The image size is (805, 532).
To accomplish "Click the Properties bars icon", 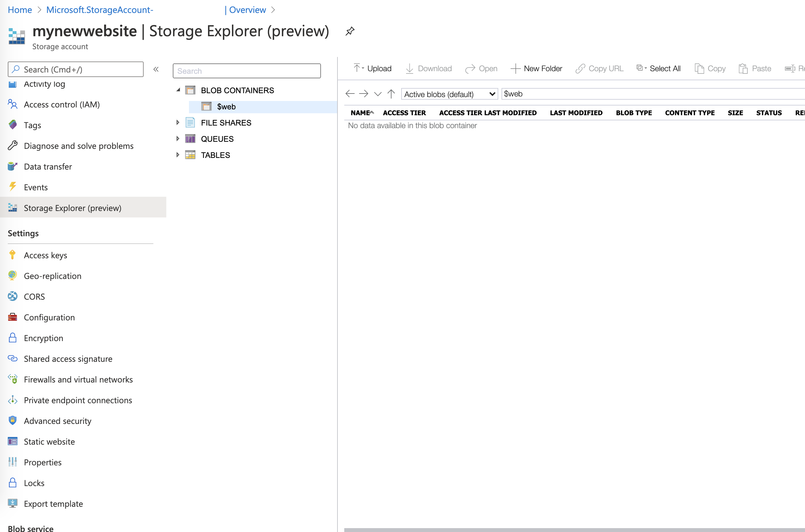I will tap(13, 462).
